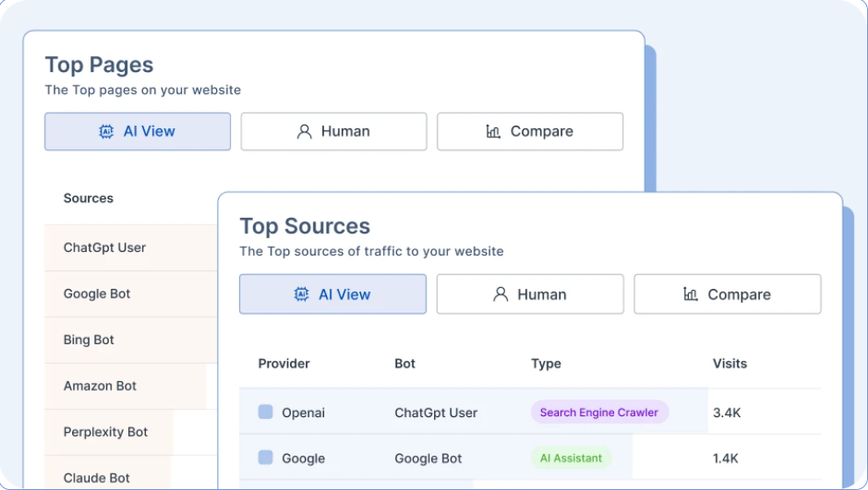Image resolution: width=868 pixels, height=490 pixels.
Task: Click the 3.4K visits value
Action: click(x=727, y=413)
